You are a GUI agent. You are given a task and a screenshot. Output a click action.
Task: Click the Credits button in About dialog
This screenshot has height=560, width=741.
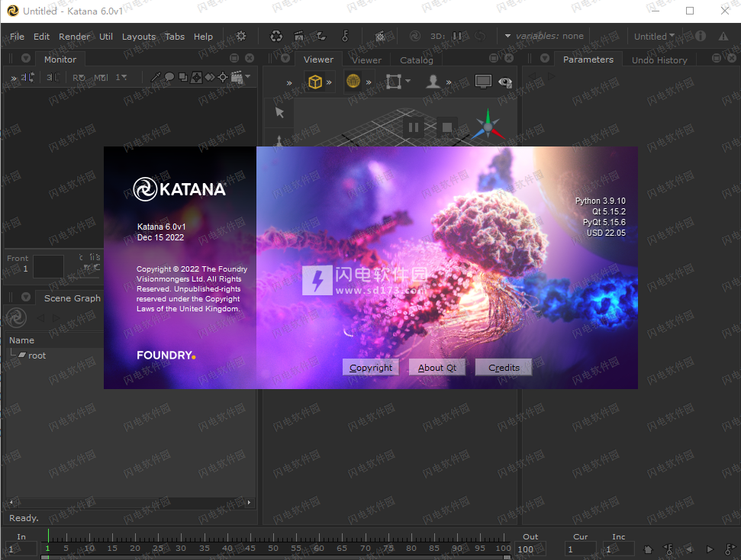click(504, 367)
